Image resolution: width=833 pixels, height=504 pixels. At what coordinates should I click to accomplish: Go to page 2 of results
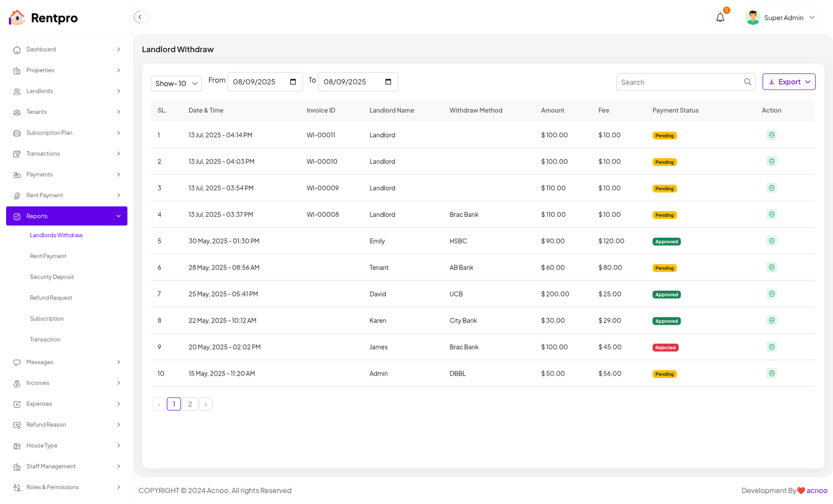(190, 404)
